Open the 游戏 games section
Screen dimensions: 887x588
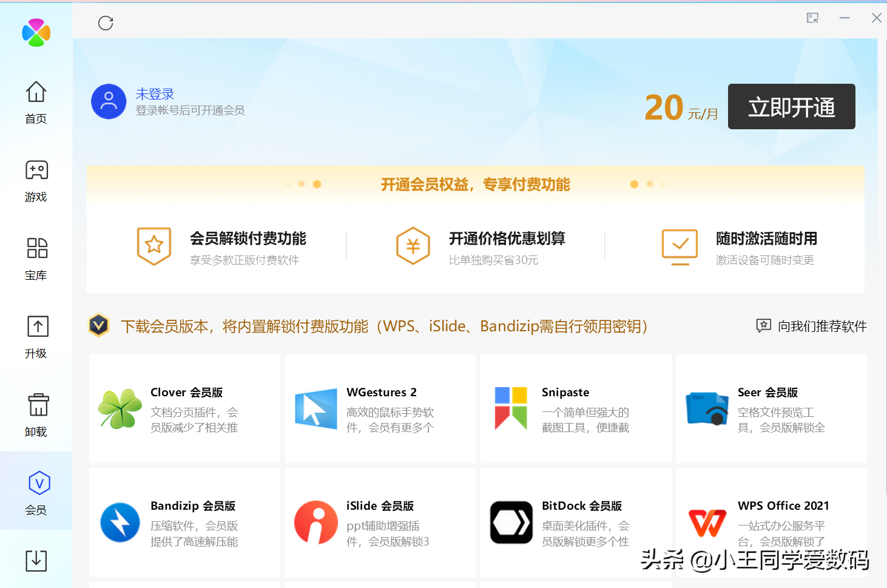[36, 181]
